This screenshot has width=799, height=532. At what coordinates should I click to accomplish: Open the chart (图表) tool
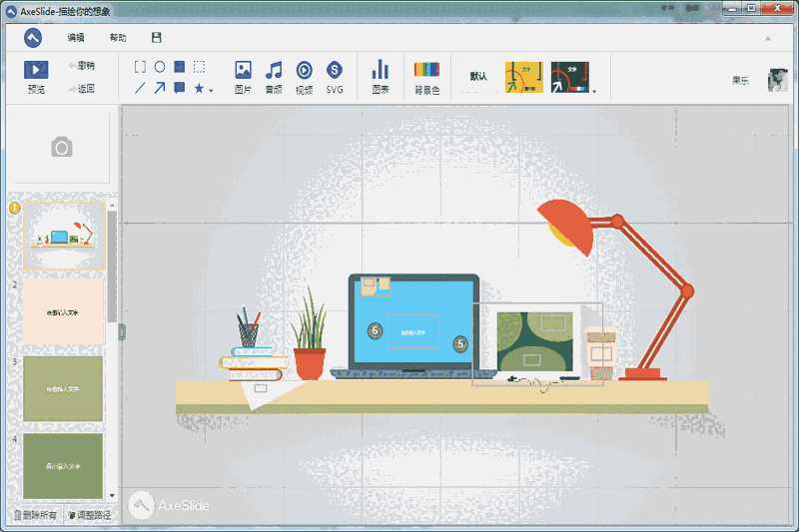pyautogui.click(x=380, y=70)
